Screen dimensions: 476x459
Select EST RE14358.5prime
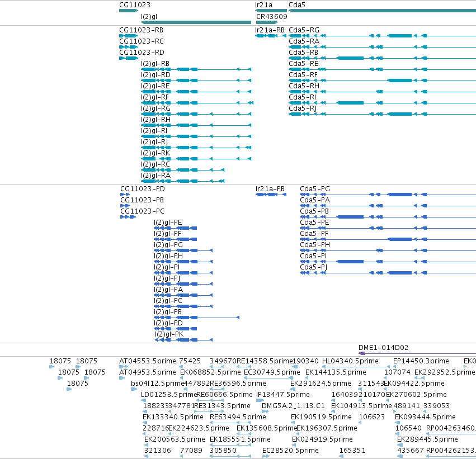tap(265, 361)
